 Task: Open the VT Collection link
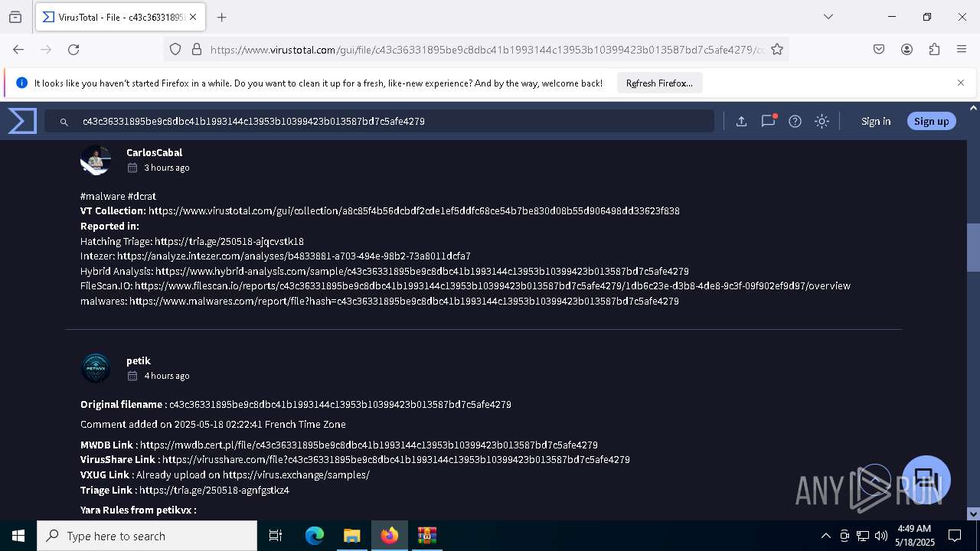pos(414,210)
